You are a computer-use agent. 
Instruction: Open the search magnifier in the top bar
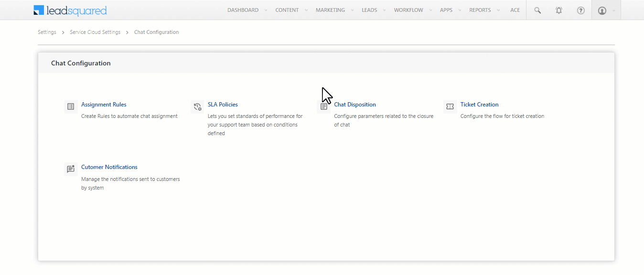pyautogui.click(x=537, y=10)
